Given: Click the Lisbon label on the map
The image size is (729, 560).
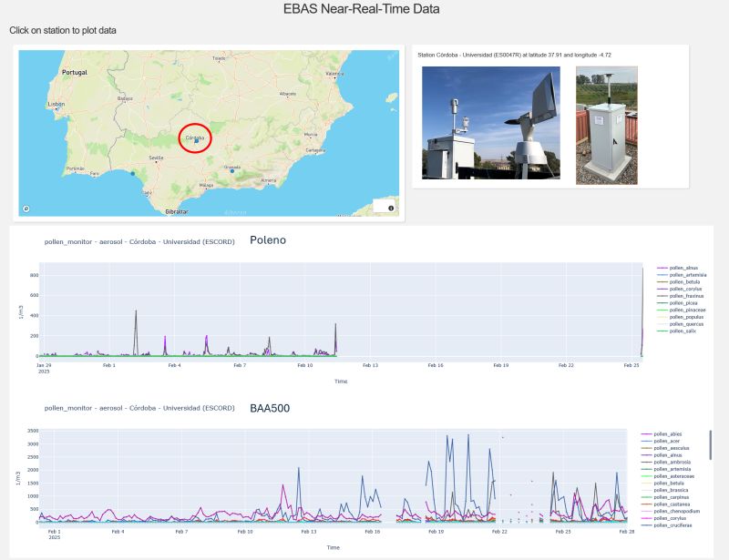Looking at the screenshot, I should click(56, 104).
